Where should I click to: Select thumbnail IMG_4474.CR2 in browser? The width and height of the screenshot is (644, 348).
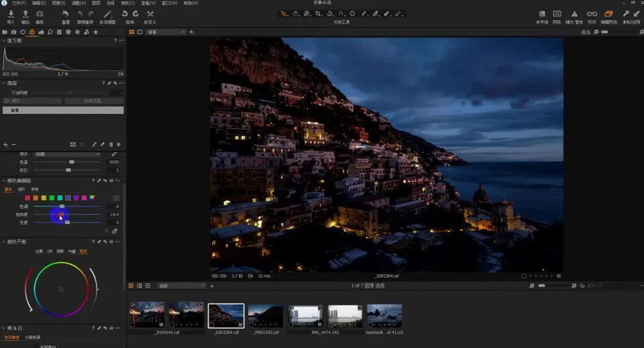click(305, 314)
